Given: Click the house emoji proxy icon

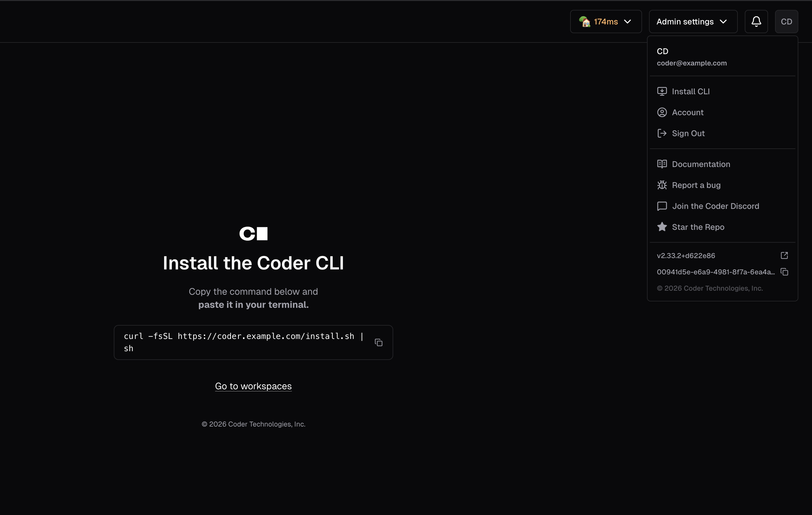Looking at the screenshot, I should [x=585, y=22].
